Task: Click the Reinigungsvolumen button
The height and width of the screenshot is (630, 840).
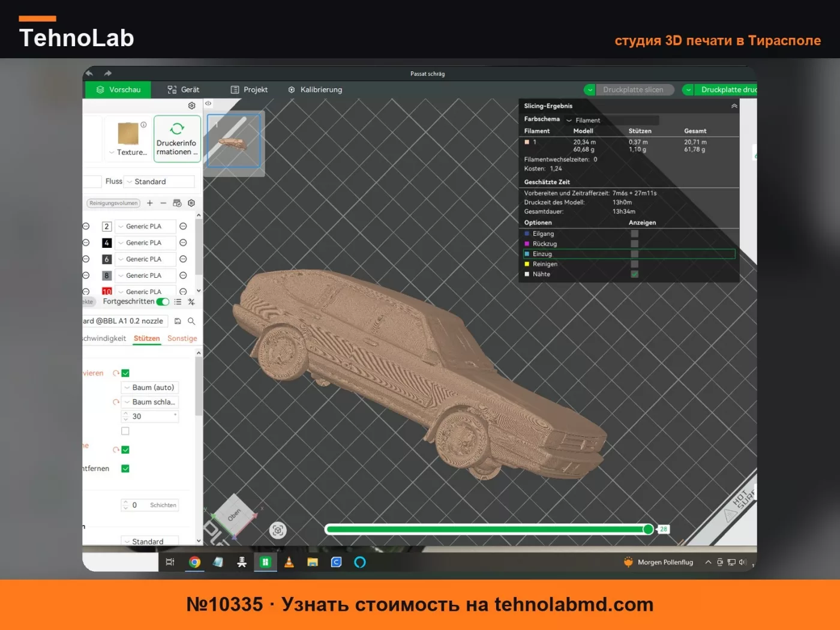Action: pyautogui.click(x=113, y=203)
